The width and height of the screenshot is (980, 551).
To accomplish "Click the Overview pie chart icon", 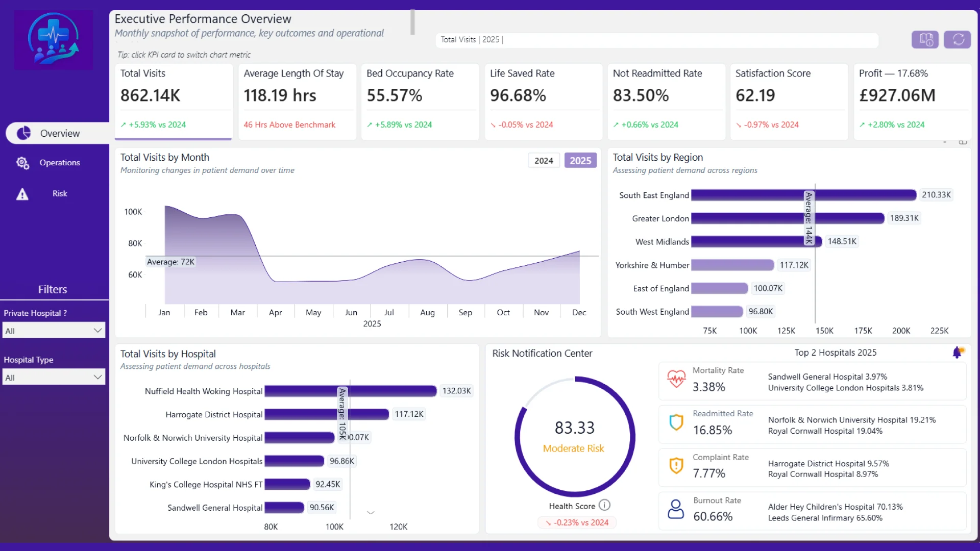I will (x=23, y=133).
